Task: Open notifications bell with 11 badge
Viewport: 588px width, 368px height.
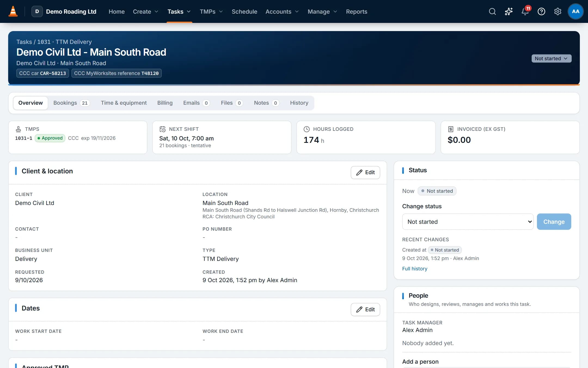Action: click(525, 11)
